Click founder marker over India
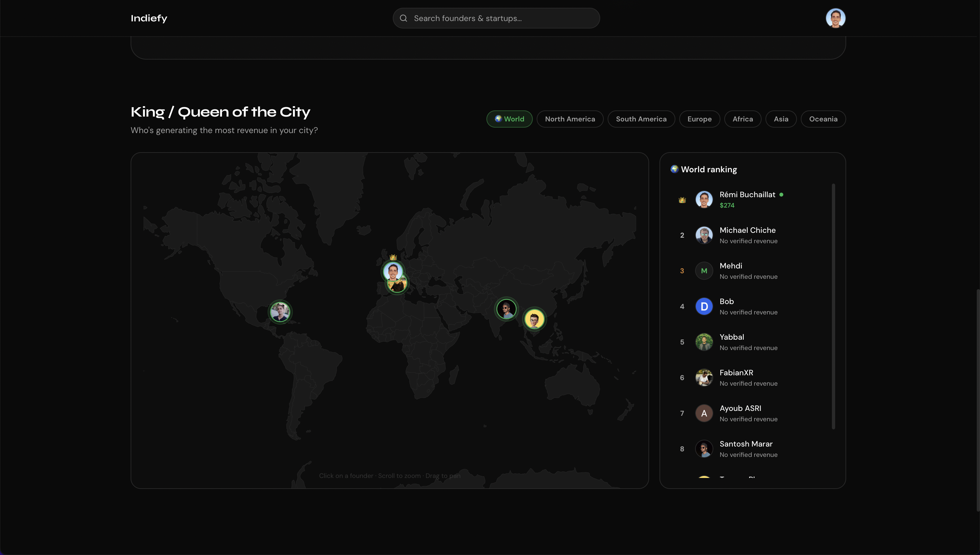Screen dimensions: 980x555 tap(506, 309)
